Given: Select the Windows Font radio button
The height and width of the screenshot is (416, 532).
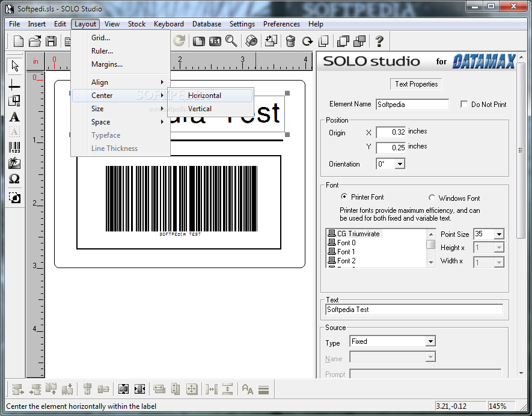Looking at the screenshot, I should pos(432,198).
